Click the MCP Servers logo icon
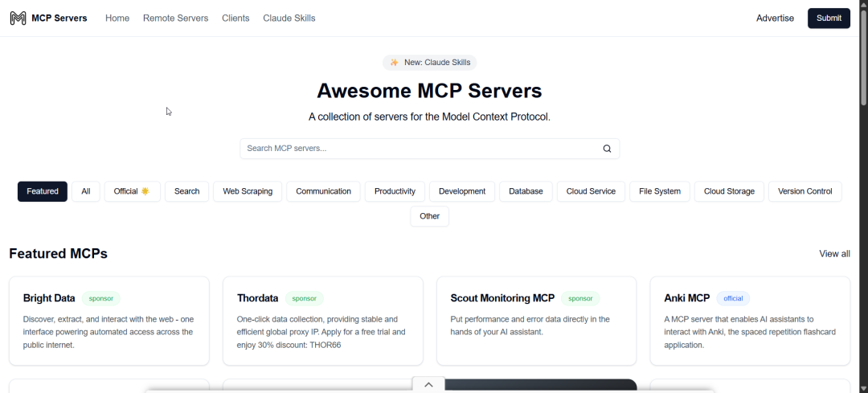868x393 pixels. (x=18, y=18)
